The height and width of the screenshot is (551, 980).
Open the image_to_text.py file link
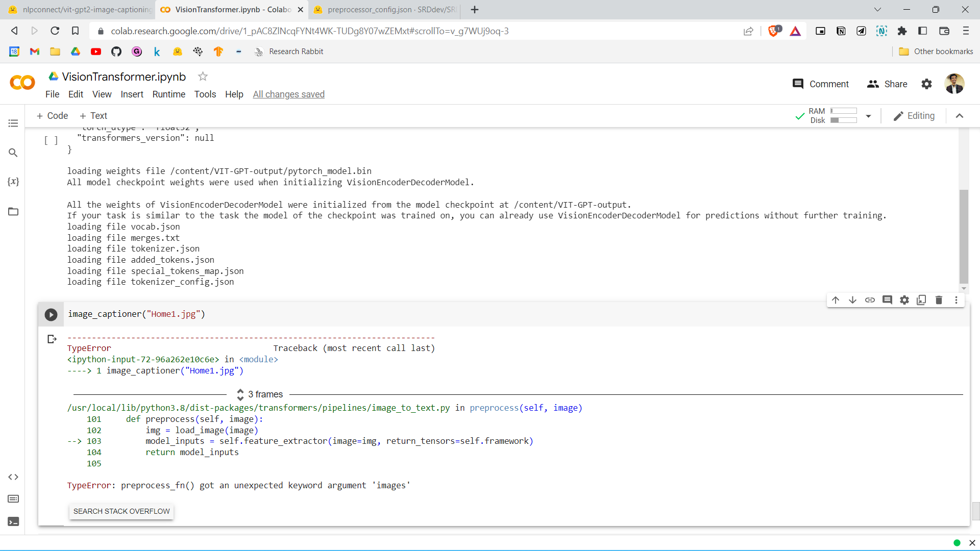(x=259, y=408)
